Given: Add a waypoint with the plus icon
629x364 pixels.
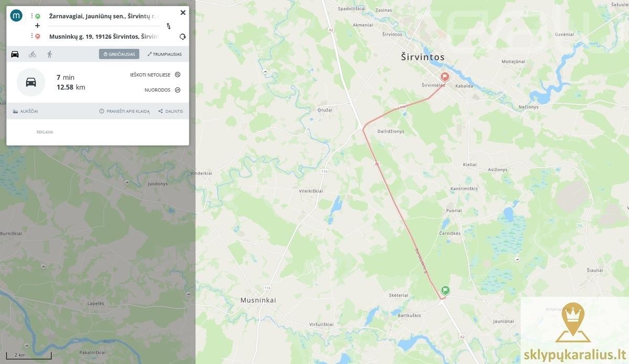Looking at the screenshot, I should (x=37, y=26).
